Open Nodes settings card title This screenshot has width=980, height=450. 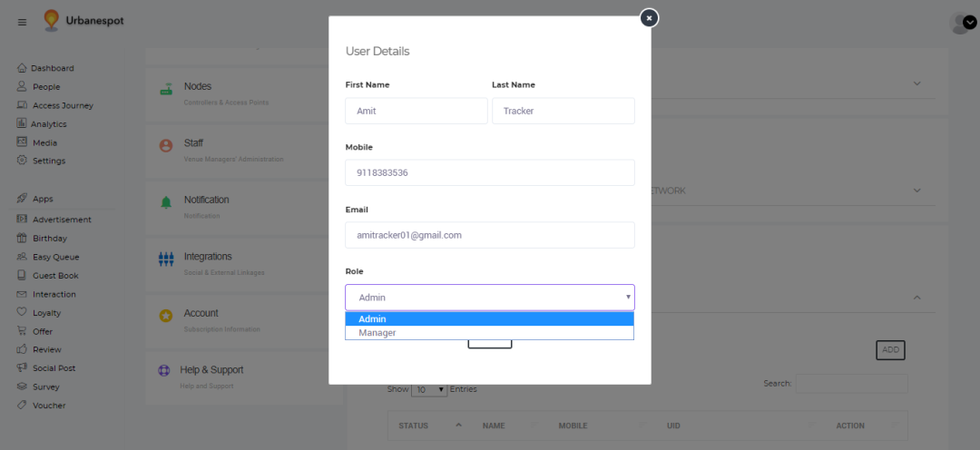coord(198,86)
